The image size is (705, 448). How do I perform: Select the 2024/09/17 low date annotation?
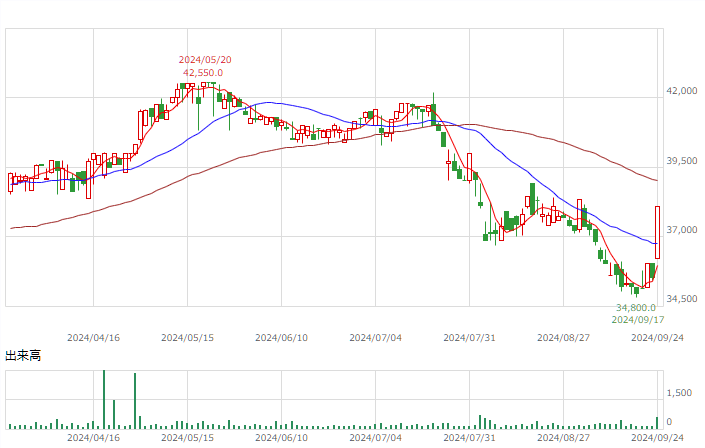(x=638, y=320)
